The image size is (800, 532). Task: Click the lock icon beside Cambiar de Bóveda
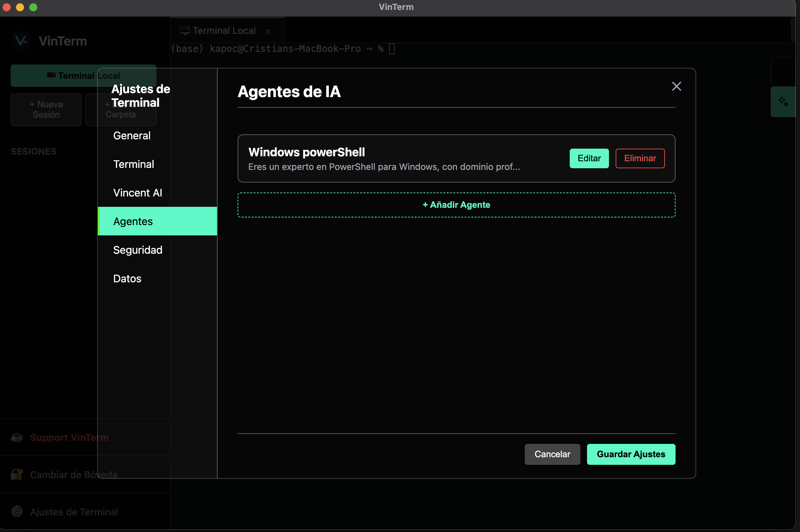tap(17, 474)
